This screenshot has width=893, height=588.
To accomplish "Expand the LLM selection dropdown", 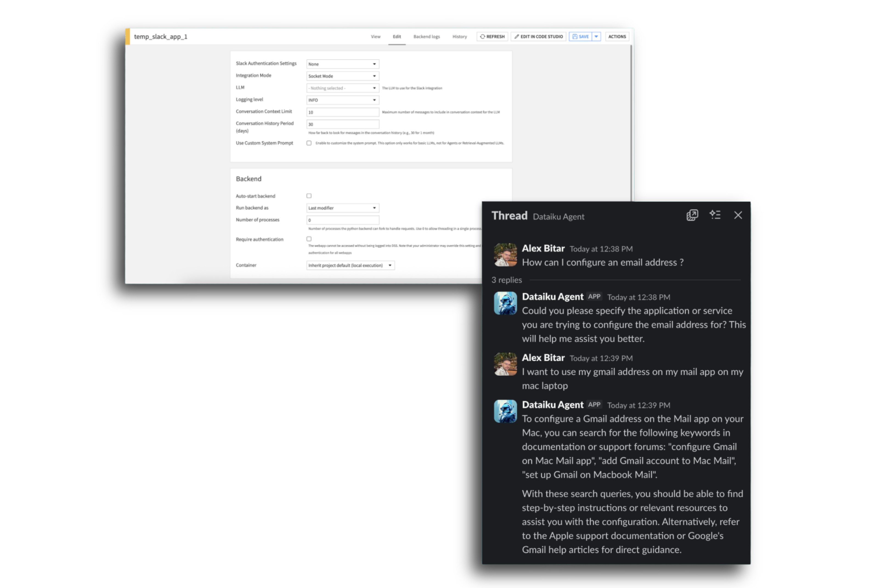I will click(342, 88).
